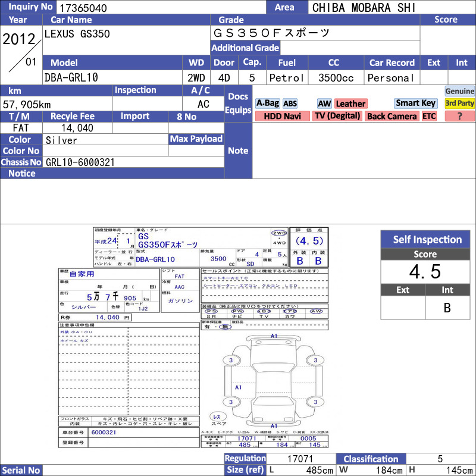The width and height of the screenshot is (476, 476).
Task: Select the Back Camera tag
Action: (x=392, y=116)
